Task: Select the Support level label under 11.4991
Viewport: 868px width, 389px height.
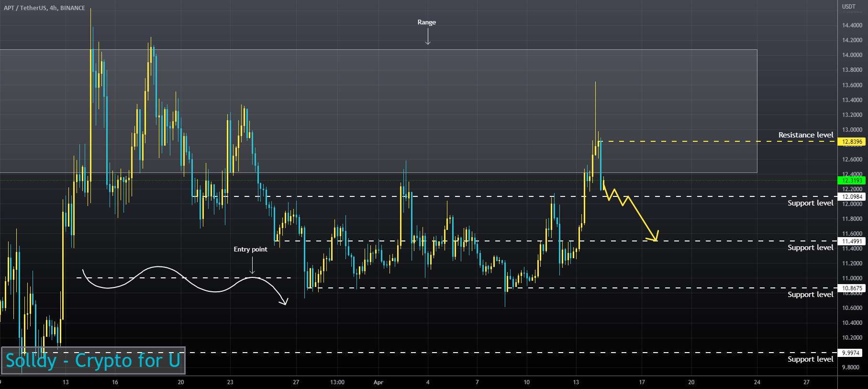Action: pos(811,248)
